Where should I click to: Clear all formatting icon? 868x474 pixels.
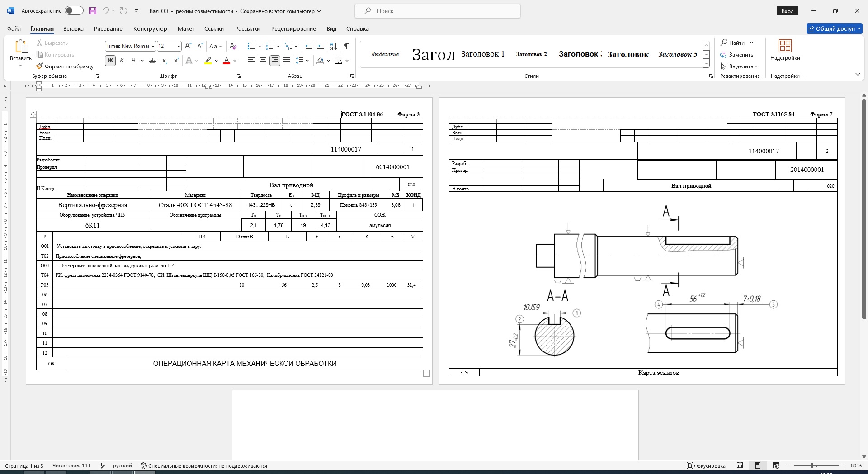point(233,46)
